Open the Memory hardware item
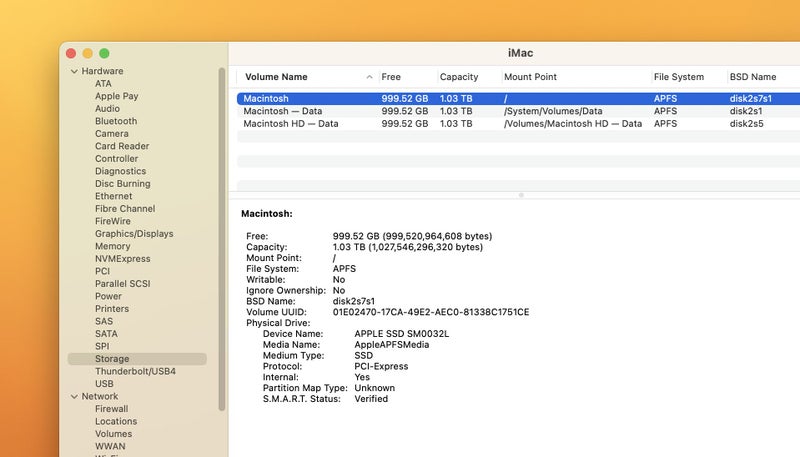 coord(112,246)
